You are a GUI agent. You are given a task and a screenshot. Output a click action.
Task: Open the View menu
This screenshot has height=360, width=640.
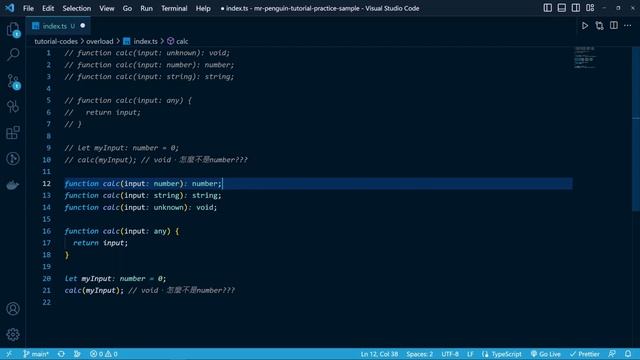click(x=107, y=8)
